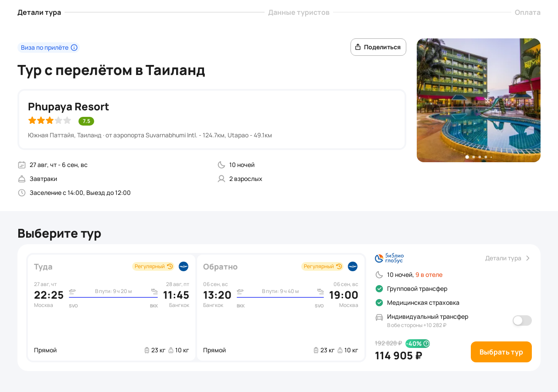
Task: Click departure time 13:20 Бангкок
Action: point(217,295)
